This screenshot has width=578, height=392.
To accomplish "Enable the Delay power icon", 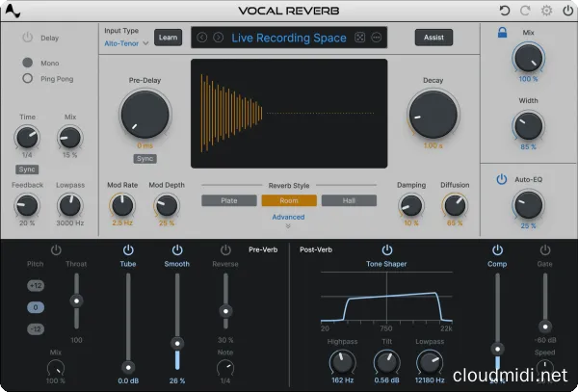I will point(28,38).
